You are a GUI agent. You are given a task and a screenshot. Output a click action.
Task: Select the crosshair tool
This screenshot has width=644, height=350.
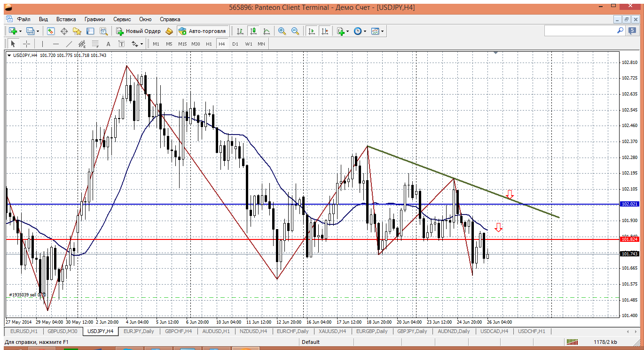[x=26, y=44]
